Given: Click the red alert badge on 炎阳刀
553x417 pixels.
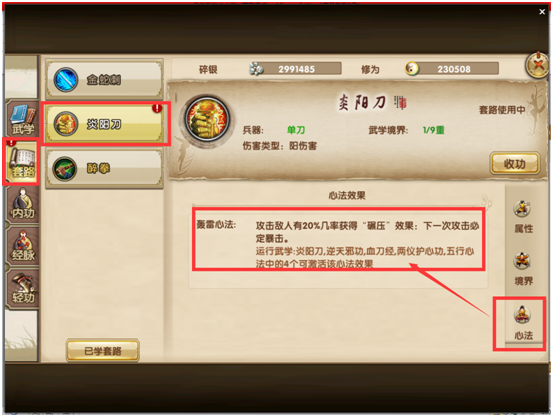Looking at the screenshot, I should pyautogui.click(x=157, y=108).
